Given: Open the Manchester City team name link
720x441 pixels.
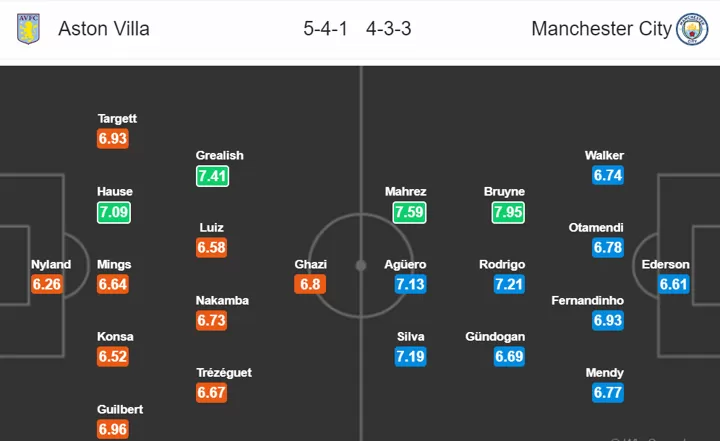Looking at the screenshot, I should point(601,28).
